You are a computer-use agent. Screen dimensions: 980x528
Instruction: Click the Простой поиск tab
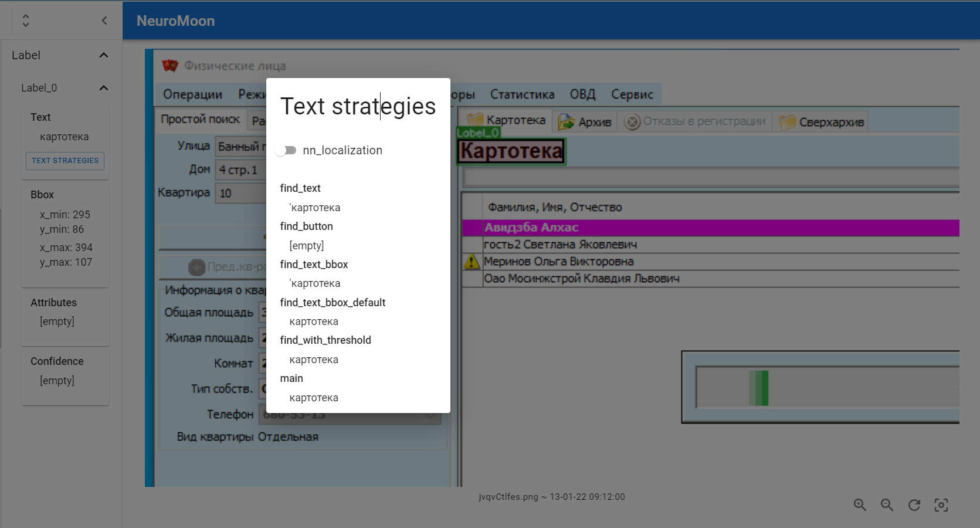click(x=200, y=119)
